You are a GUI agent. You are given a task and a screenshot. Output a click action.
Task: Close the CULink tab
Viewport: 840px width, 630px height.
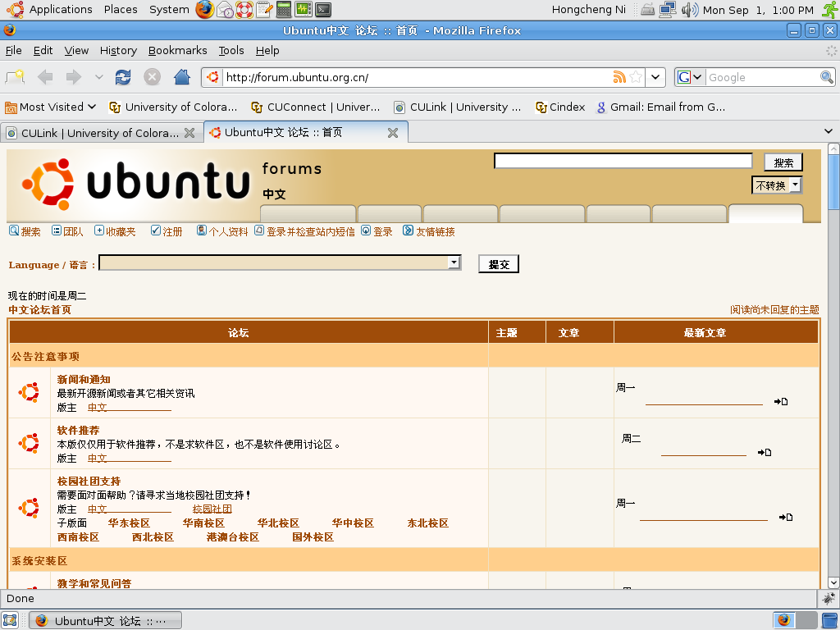(189, 133)
